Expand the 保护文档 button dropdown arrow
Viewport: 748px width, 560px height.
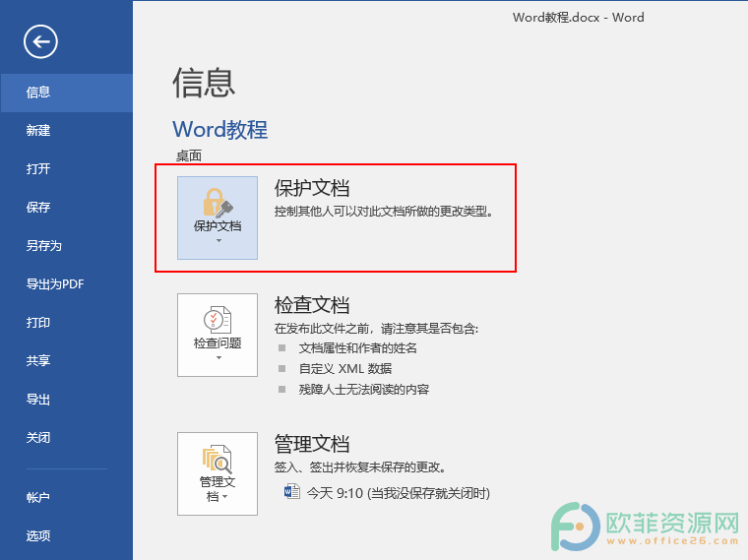click(218, 240)
